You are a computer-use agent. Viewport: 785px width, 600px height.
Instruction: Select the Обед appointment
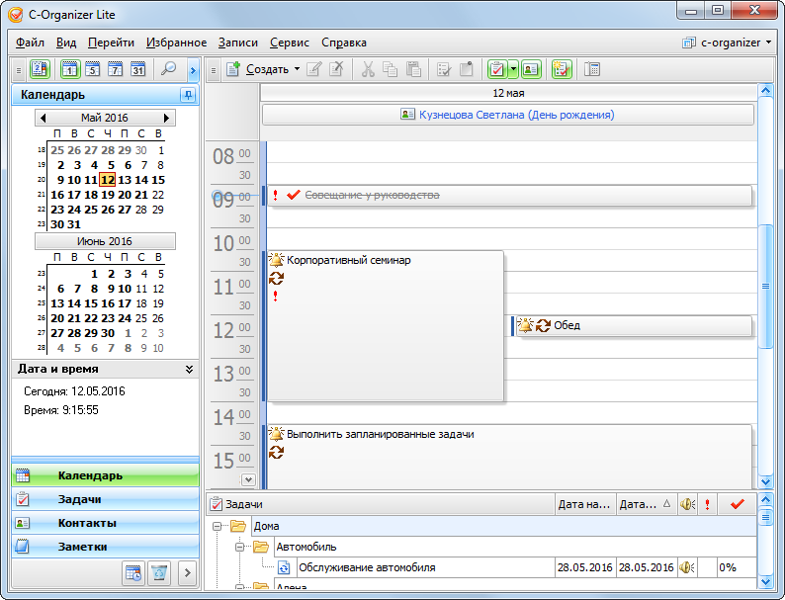coord(634,326)
